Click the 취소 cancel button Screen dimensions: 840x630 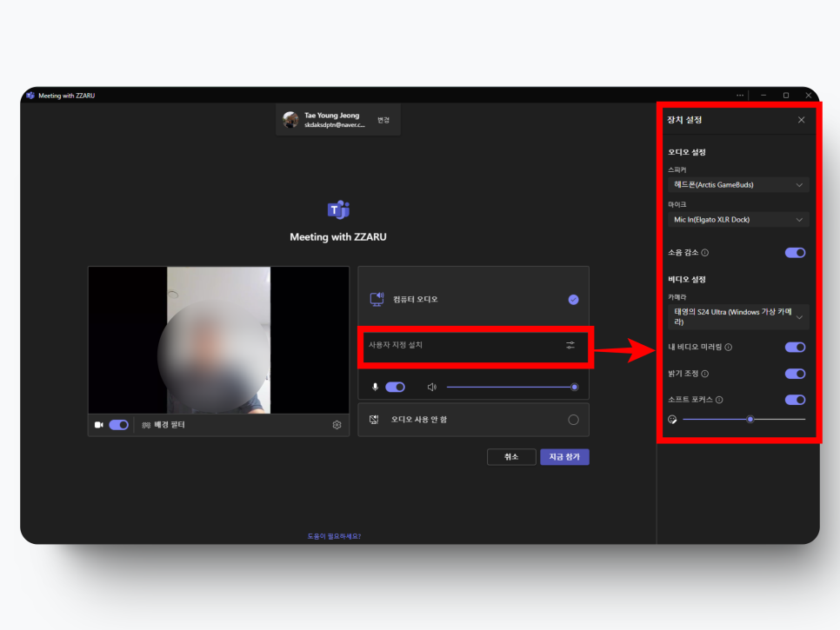(x=511, y=456)
